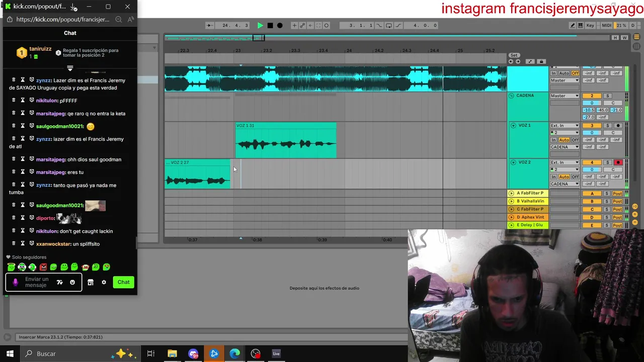Toggle Follow playback arrow button

point(209,25)
